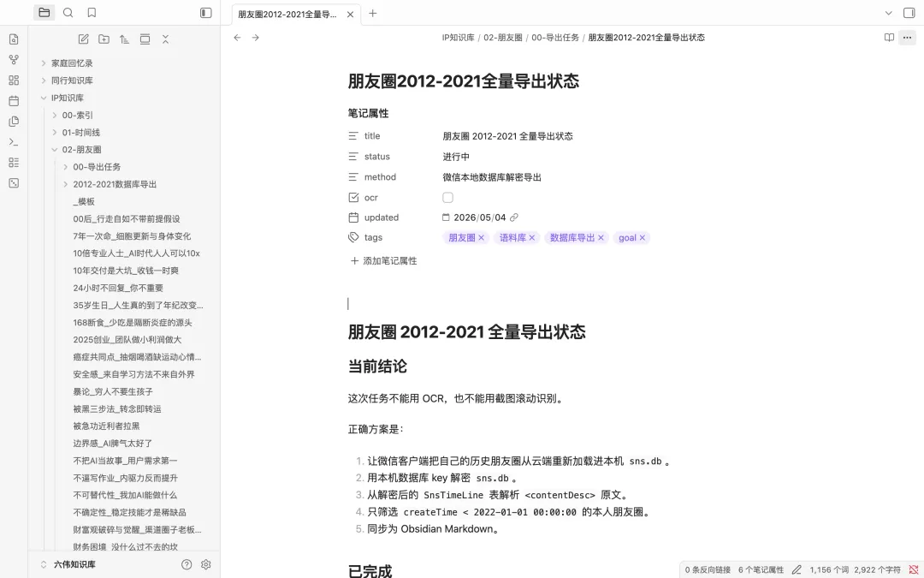Viewport: 924px width, 578px height.
Task: Open canvas ribbon icon
Action: point(14,80)
